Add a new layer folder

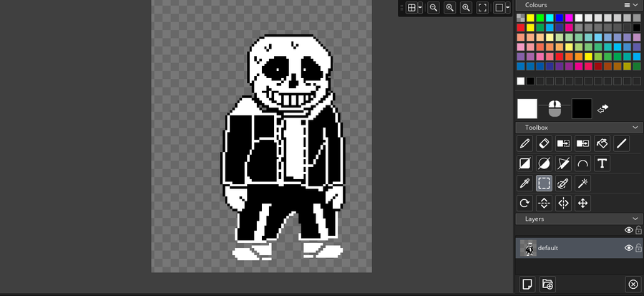[x=547, y=284]
